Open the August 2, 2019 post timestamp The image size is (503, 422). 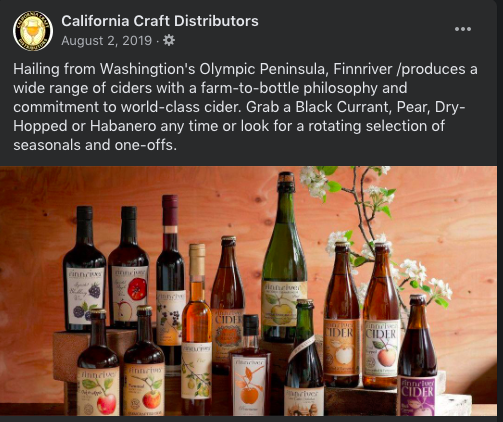tap(106, 41)
